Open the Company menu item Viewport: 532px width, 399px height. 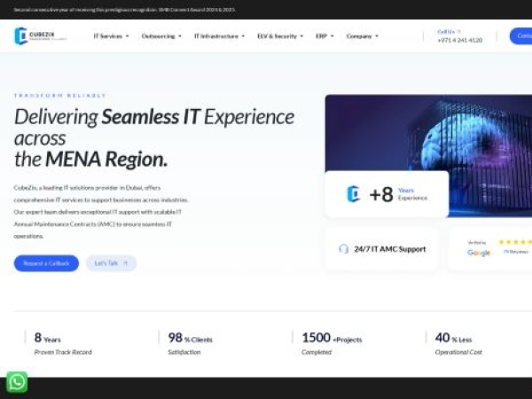[362, 36]
